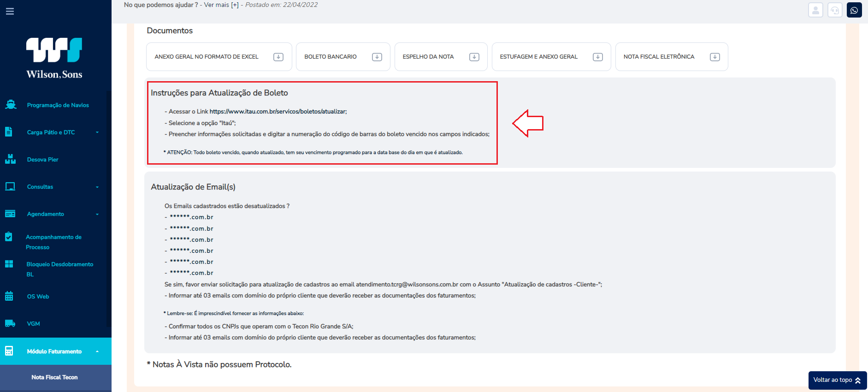Click '* Notas À Vista não possuem Protocolo.' text
The image size is (868, 392).
(x=219, y=364)
